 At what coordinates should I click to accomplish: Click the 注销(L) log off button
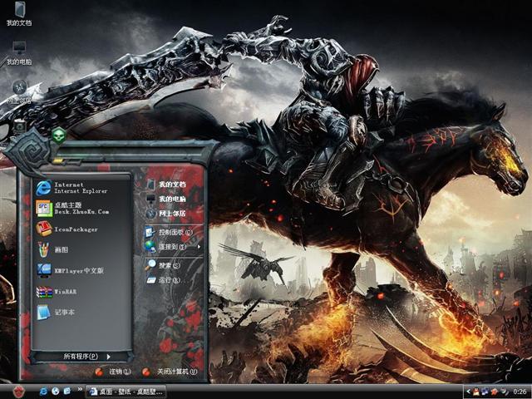point(113,372)
